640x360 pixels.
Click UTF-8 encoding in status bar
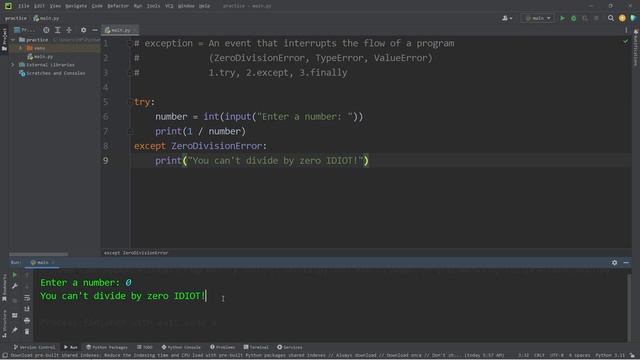pos(557,356)
